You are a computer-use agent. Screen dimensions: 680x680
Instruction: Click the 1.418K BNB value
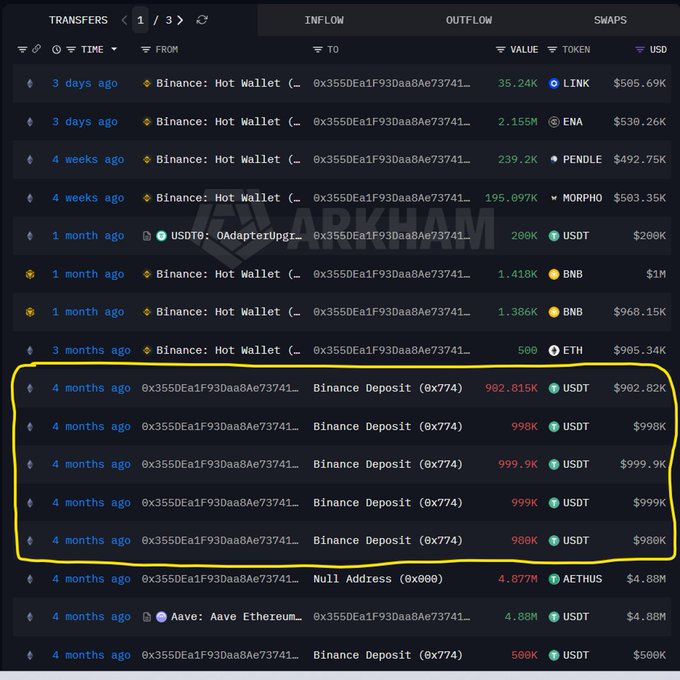point(518,274)
